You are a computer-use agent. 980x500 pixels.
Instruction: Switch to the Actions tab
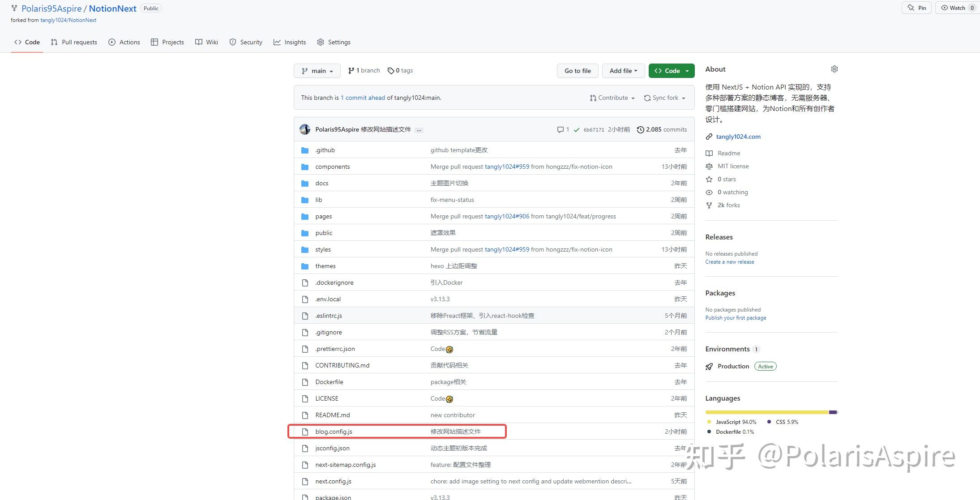click(124, 42)
